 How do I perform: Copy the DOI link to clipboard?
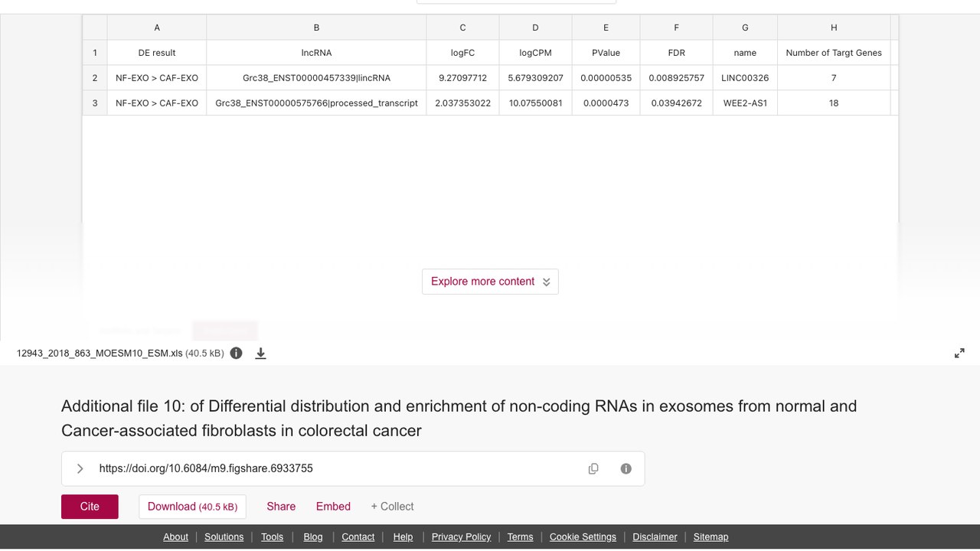[593, 468]
